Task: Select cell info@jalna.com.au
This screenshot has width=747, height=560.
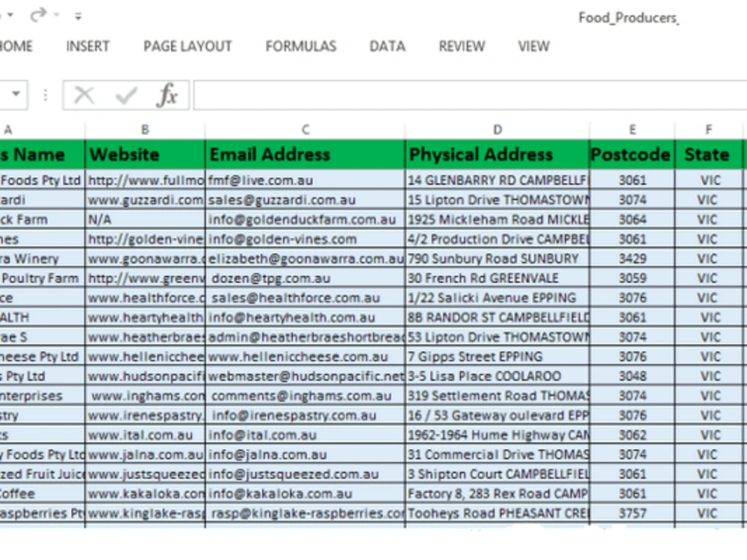Action: coord(306,455)
